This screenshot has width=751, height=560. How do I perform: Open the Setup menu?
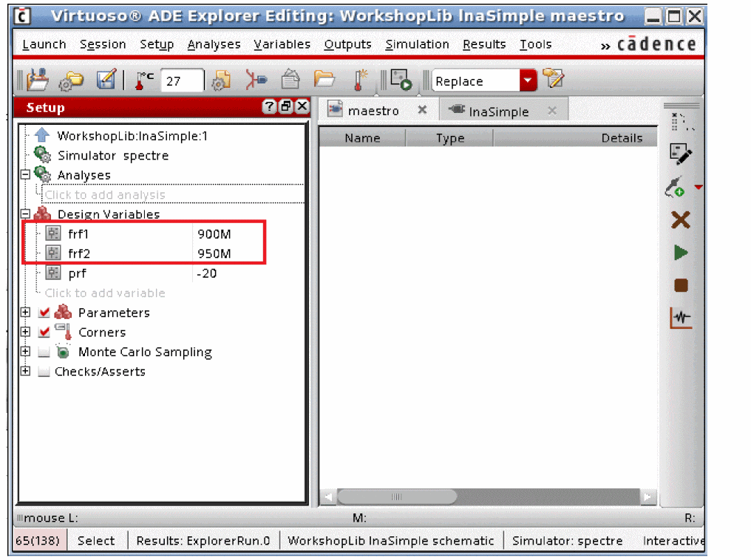click(x=157, y=44)
